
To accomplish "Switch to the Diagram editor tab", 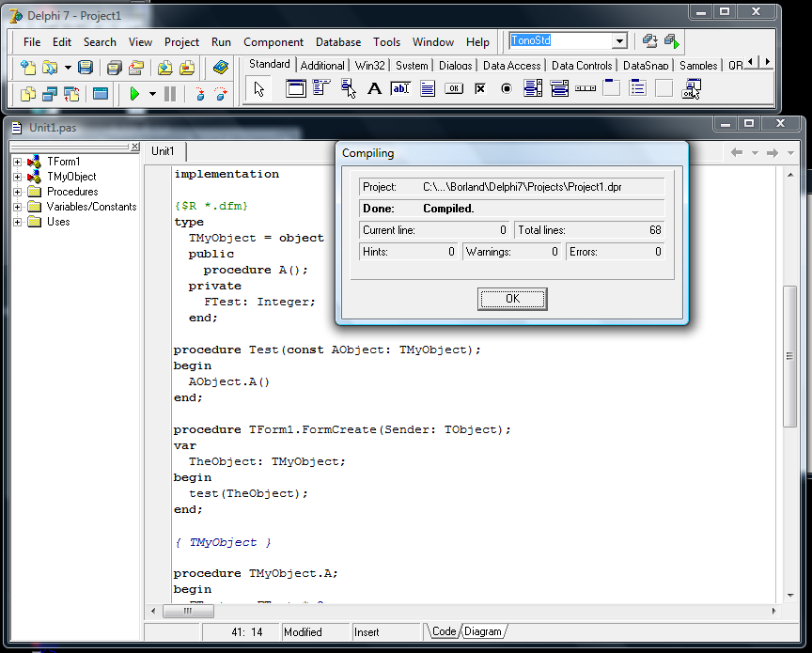I will (482, 632).
